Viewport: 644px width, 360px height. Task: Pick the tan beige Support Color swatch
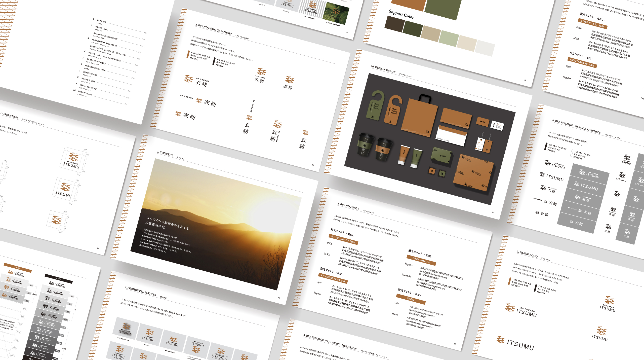pyautogui.click(x=431, y=34)
